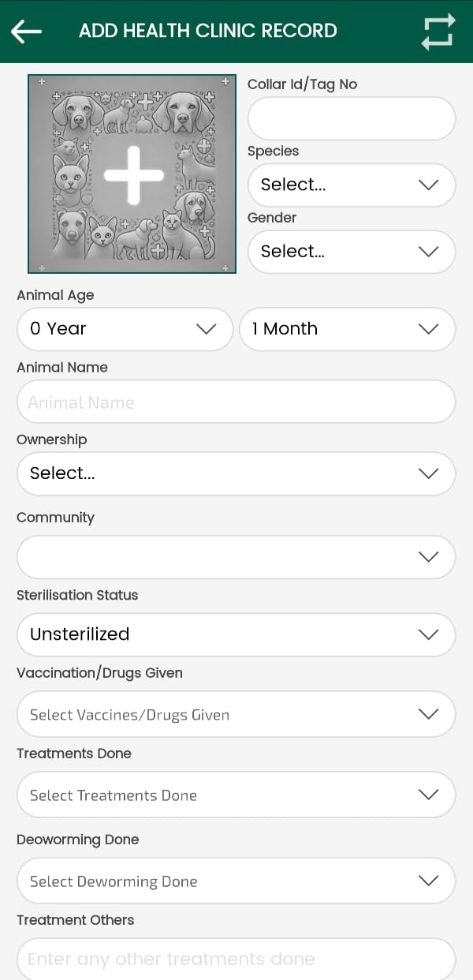Screen dimensions: 473x980
Task: Click the Treatment Others text field
Action: pyautogui.click(x=236, y=959)
